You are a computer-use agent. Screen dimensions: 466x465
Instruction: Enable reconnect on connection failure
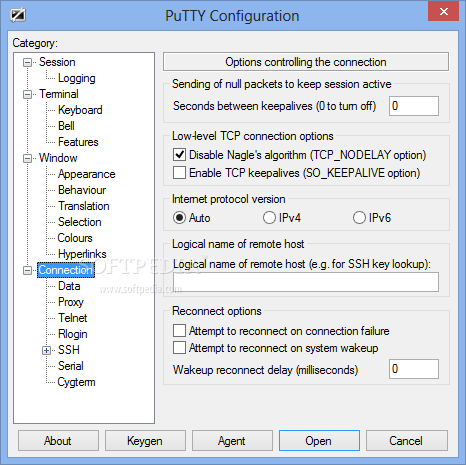coord(179,331)
